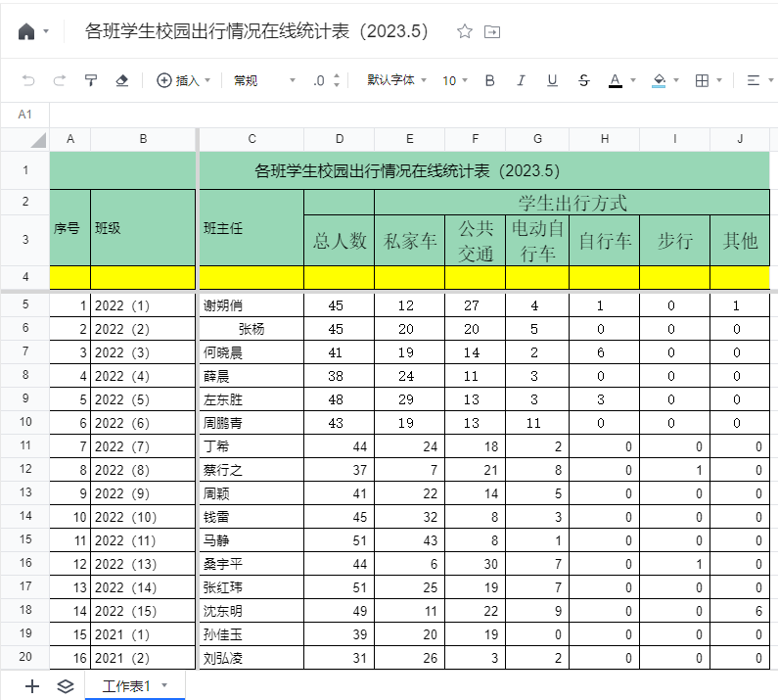Open the dropdown arrow beside the home icon
Image resolution: width=778 pixels, height=700 pixels.
(x=46, y=31)
